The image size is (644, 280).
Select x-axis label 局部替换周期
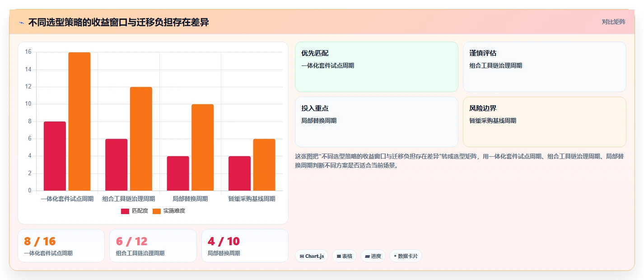tap(190, 199)
